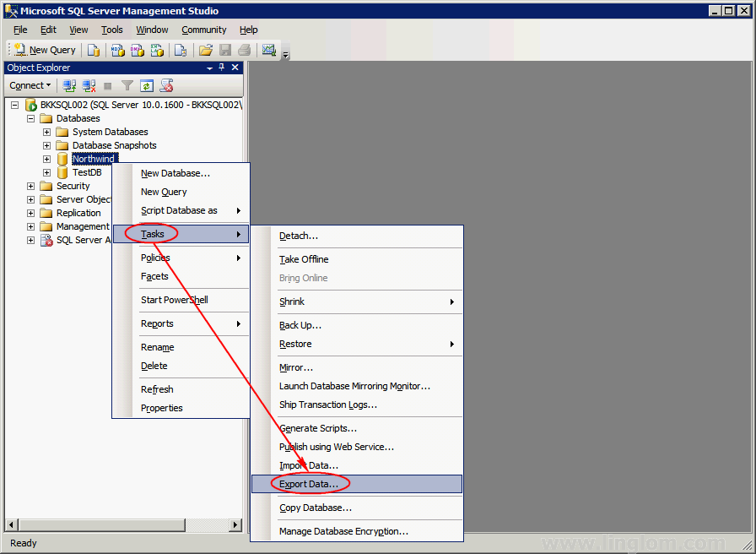Open the toolbar options overflow arrow

point(286,55)
